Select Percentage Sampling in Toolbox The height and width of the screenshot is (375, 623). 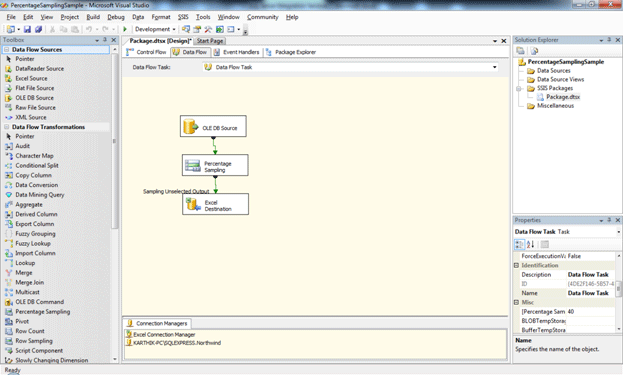point(43,312)
